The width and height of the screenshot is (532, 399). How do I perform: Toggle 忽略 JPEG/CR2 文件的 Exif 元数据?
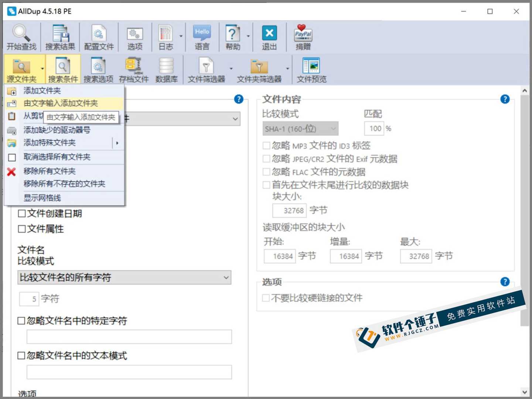(266, 159)
